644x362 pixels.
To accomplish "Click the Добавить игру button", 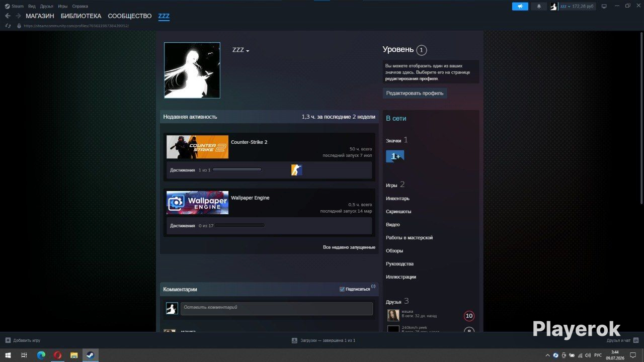I will click(x=23, y=340).
